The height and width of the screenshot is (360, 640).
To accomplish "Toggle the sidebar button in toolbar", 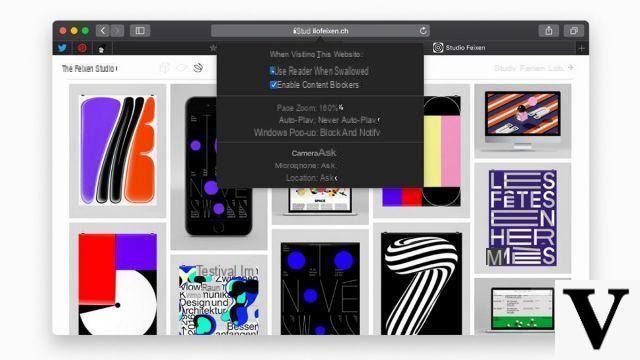I will [x=140, y=31].
